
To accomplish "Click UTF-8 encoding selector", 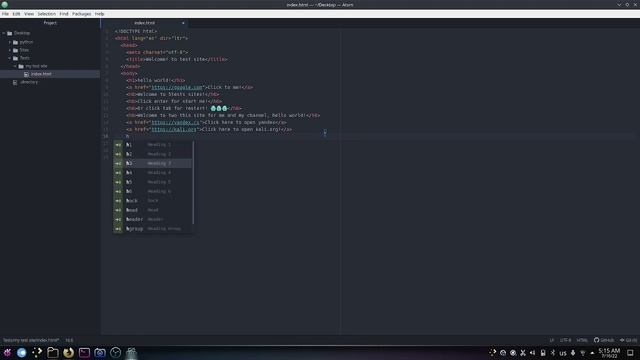I will (565, 340).
